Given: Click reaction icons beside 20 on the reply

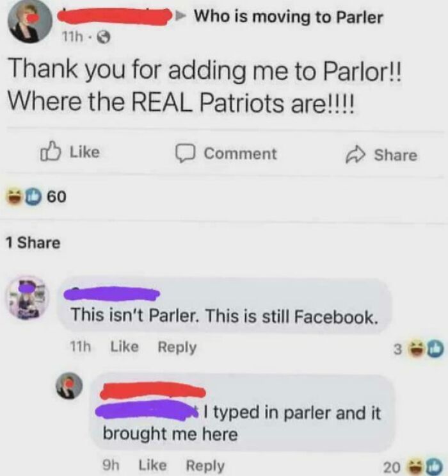Looking at the screenshot, I should [x=426, y=467].
